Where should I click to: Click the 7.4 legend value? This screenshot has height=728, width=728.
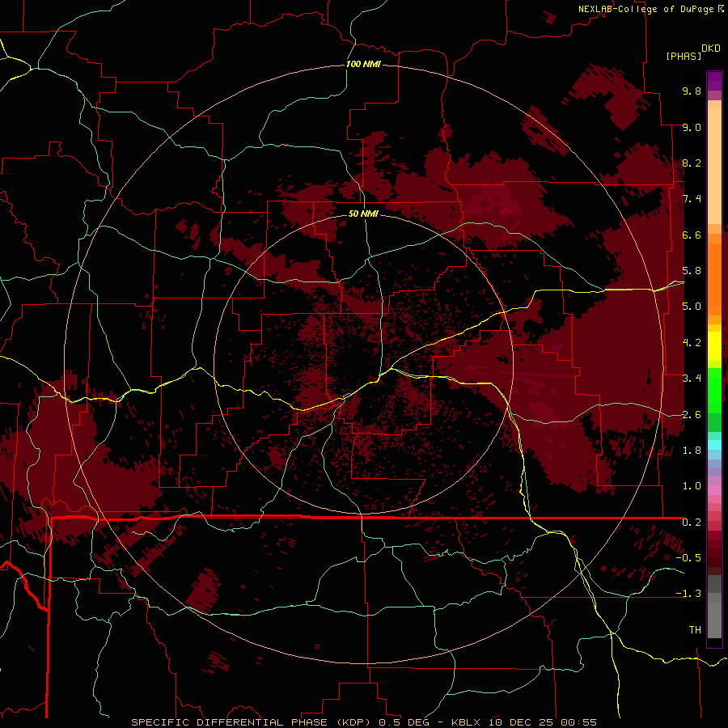pyautogui.click(x=692, y=199)
